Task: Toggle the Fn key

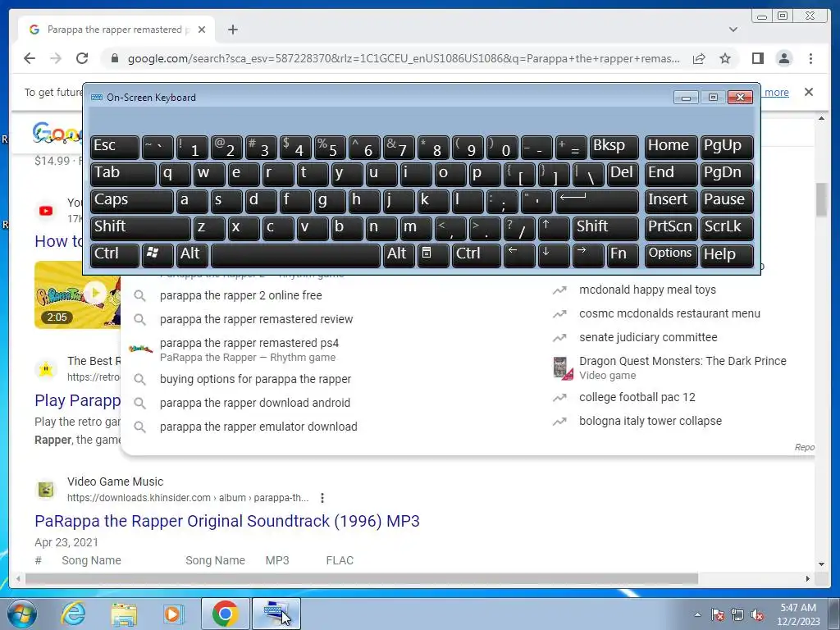Action: (623, 255)
